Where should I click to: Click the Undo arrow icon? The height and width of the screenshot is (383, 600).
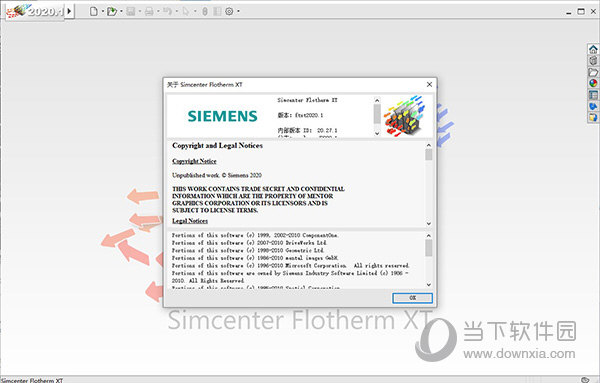[167, 11]
